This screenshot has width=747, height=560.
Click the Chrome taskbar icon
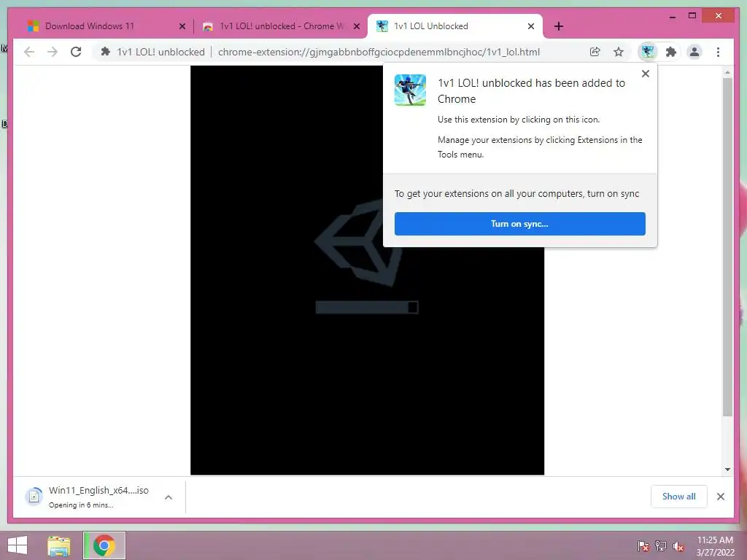[x=104, y=545]
